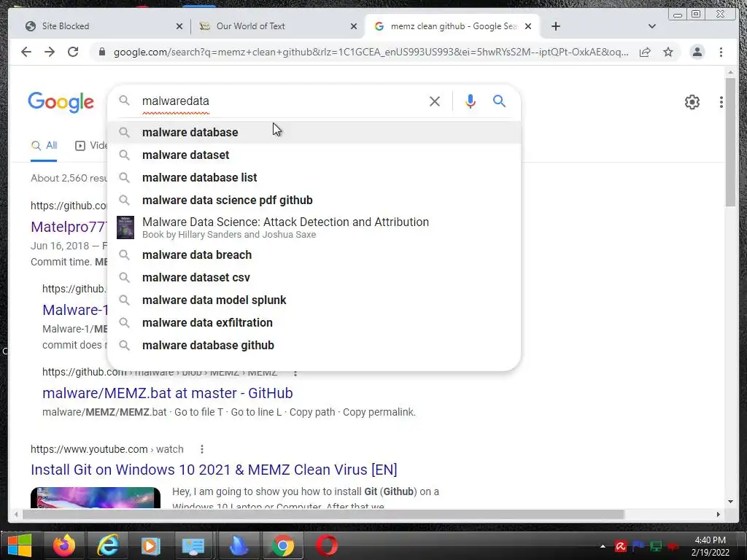Pick malware data science pdf github
The height and width of the screenshot is (560, 747).
[x=314, y=200]
